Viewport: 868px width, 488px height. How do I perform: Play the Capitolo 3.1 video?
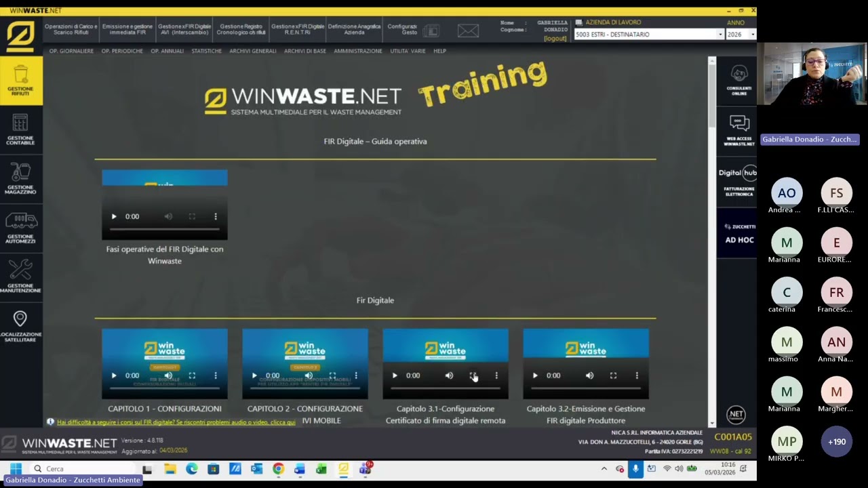pyautogui.click(x=395, y=375)
